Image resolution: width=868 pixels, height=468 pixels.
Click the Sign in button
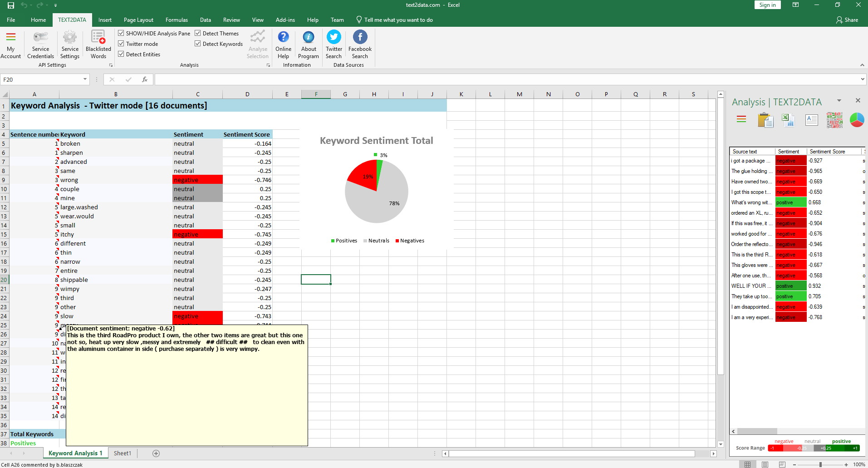coord(767,5)
